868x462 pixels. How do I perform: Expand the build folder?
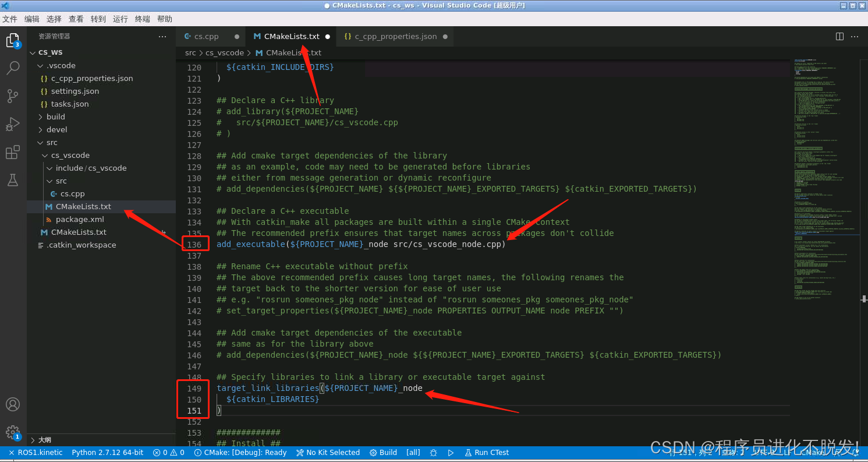pyautogui.click(x=101, y=117)
